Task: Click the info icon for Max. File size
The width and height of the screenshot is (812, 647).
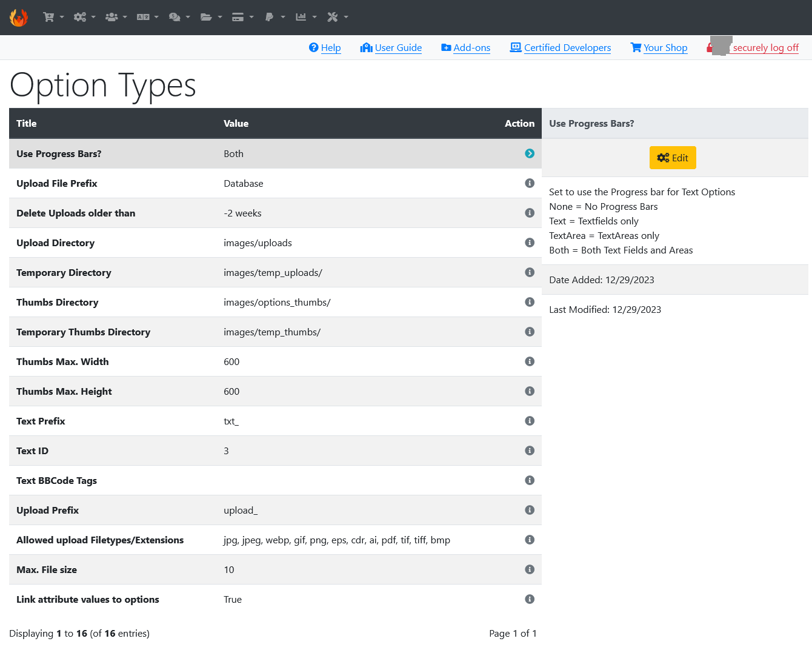Action: click(530, 569)
